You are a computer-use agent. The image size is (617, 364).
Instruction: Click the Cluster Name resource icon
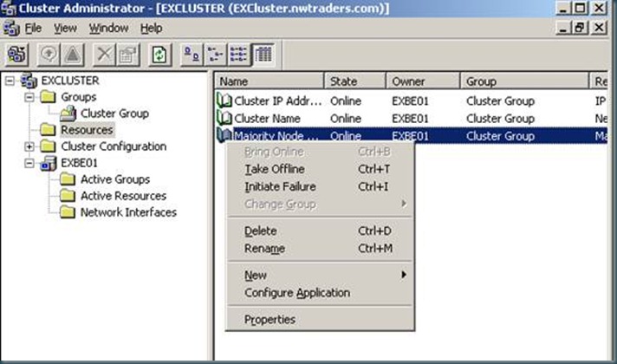click(x=224, y=118)
